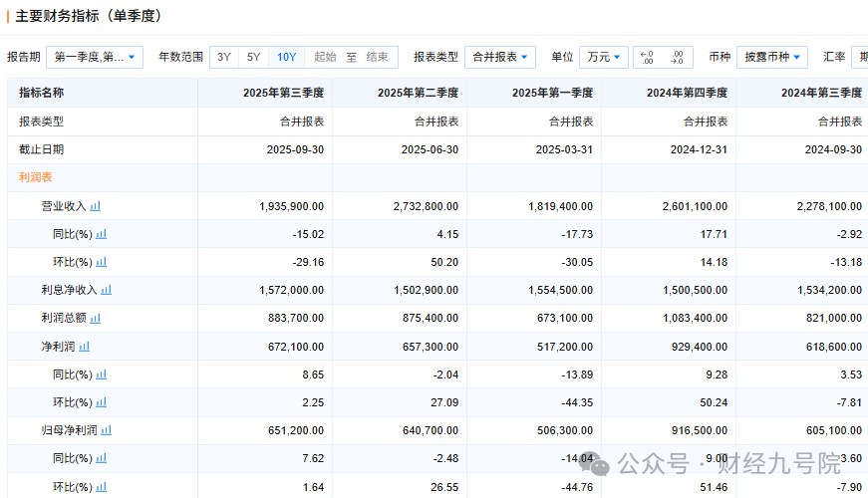Open the 万元 unit dropdown
Screen dimensions: 868x498
(x=604, y=58)
